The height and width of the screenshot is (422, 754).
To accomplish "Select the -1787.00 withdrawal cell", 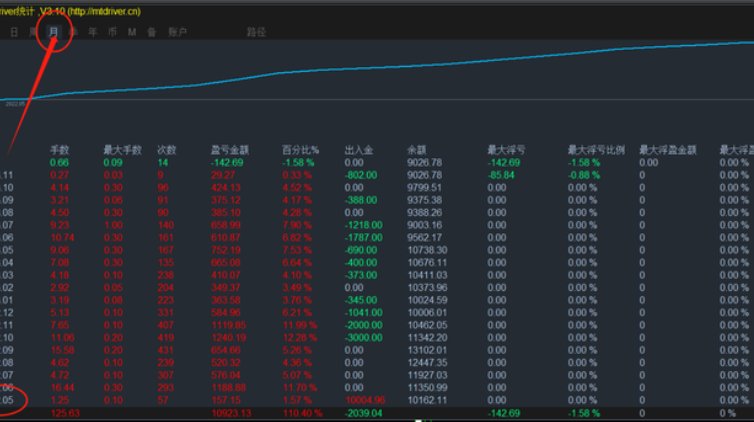I will point(363,237).
